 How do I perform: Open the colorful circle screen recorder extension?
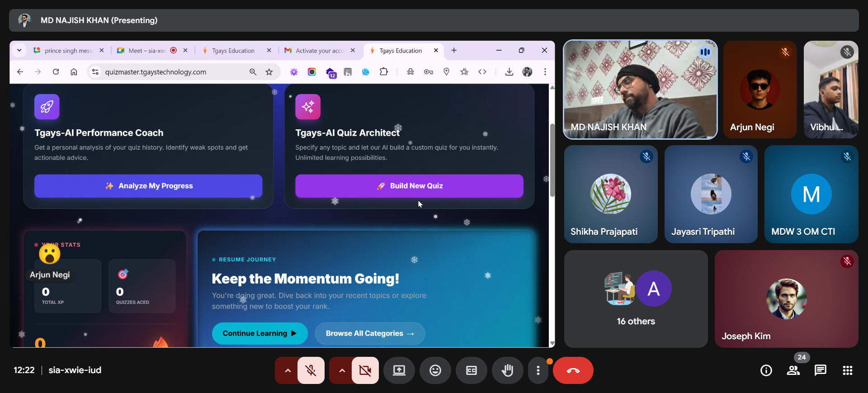click(x=312, y=72)
